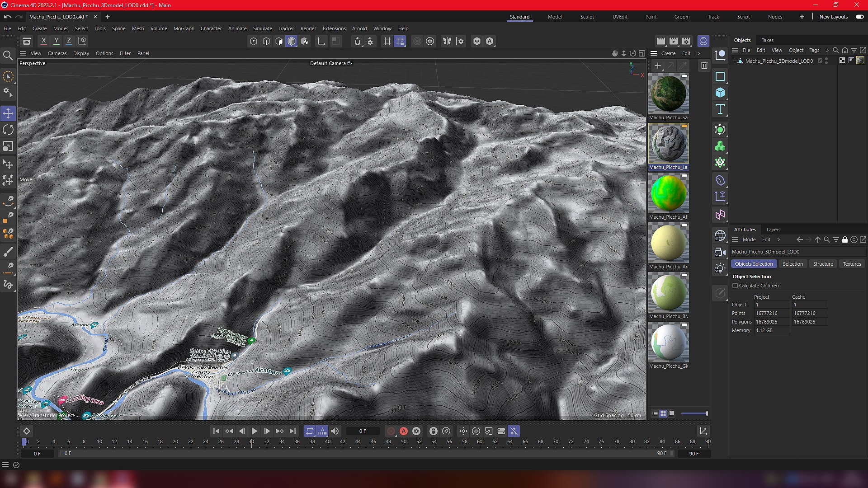
Task: Select the Move tool in left toolbar
Action: [x=8, y=113]
